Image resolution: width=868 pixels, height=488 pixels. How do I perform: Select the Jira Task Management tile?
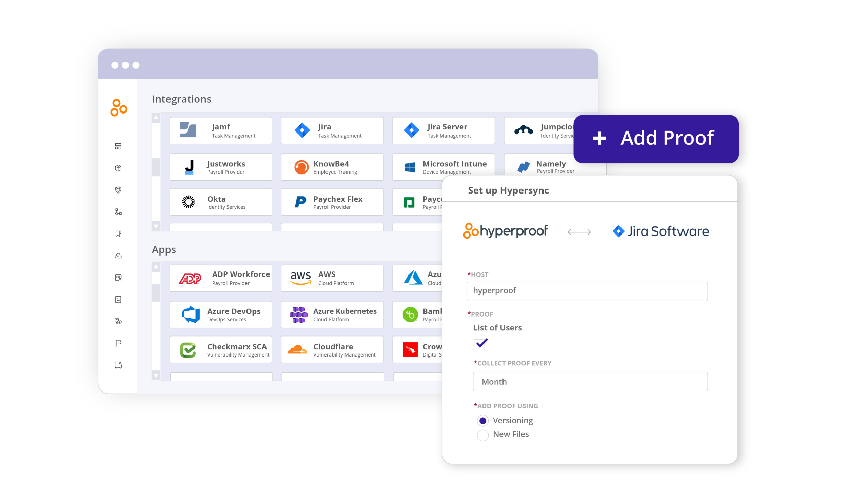tap(332, 131)
